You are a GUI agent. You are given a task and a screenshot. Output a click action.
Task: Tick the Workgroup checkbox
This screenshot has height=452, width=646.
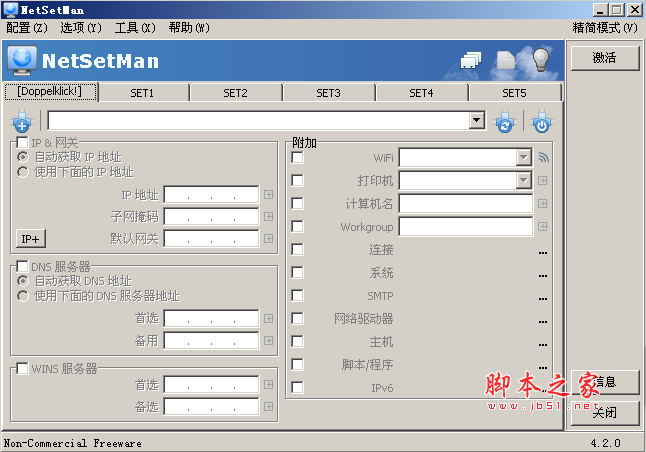point(297,227)
